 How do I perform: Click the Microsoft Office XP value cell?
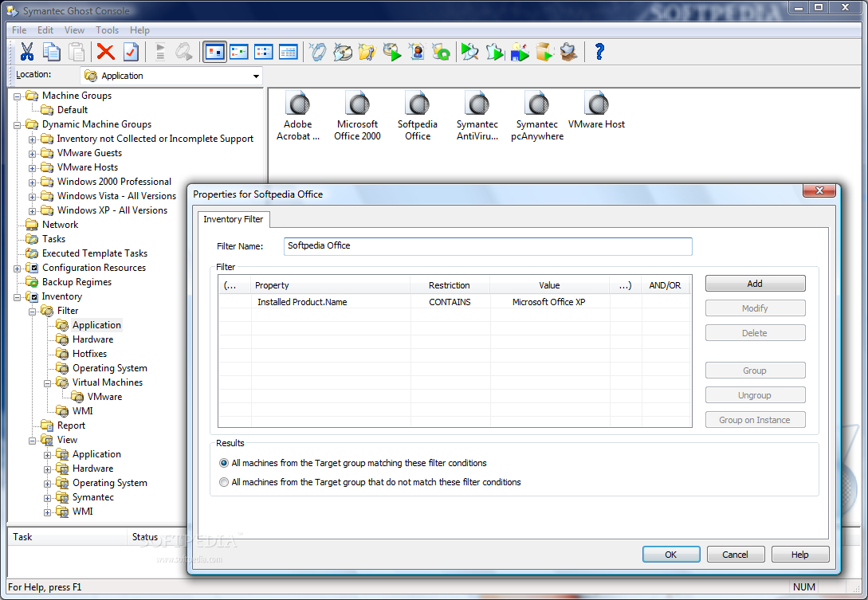coord(549,302)
